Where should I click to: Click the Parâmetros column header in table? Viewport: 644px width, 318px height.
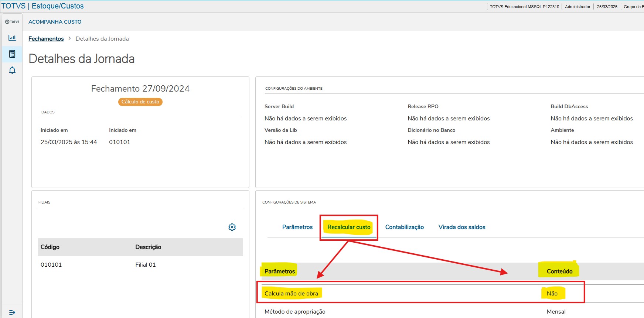280,271
